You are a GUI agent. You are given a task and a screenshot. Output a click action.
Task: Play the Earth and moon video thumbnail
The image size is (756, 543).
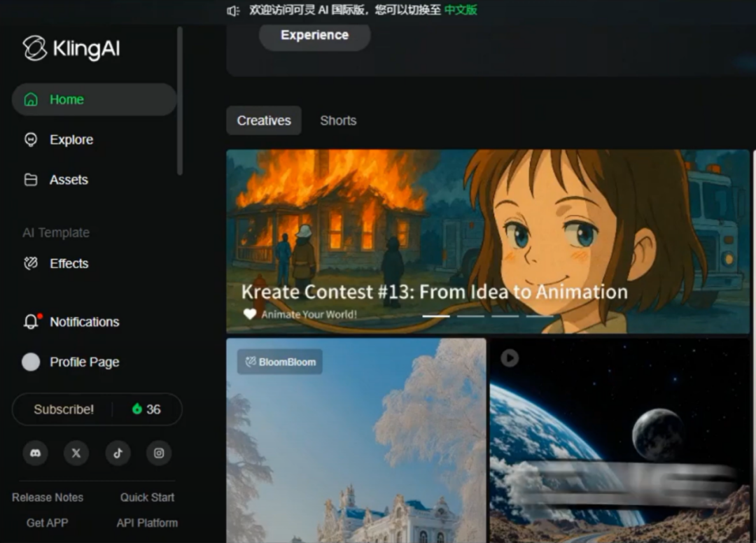[x=510, y=358]
